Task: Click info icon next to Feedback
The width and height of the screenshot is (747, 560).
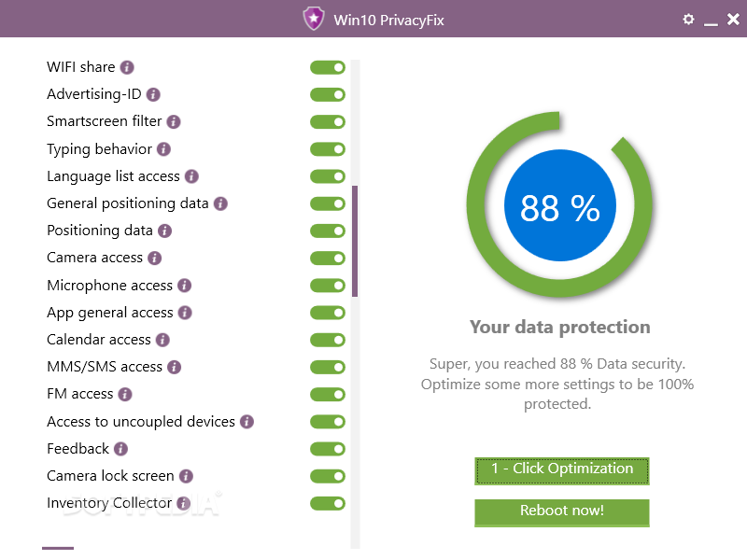Action: coord(120,449)
